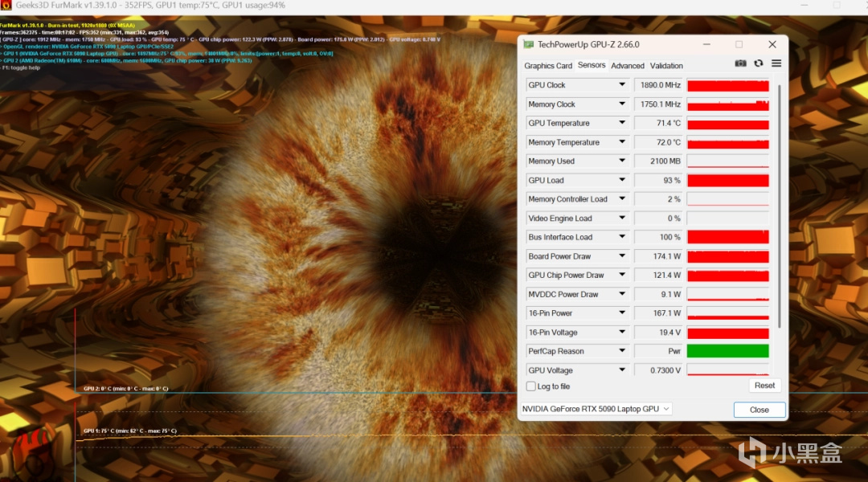Screen dimensions: 868x482
Task: Open the GPU Clock sensor dropdown
Action: pyautogui.click(x=621, y=84)
